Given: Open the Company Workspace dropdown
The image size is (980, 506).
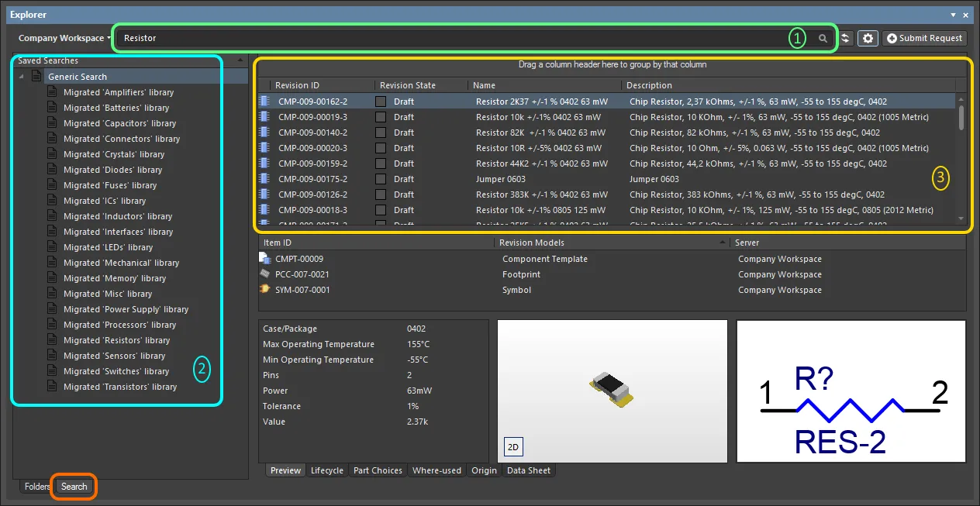Looking at the screenshot, I should click(64, 38).
